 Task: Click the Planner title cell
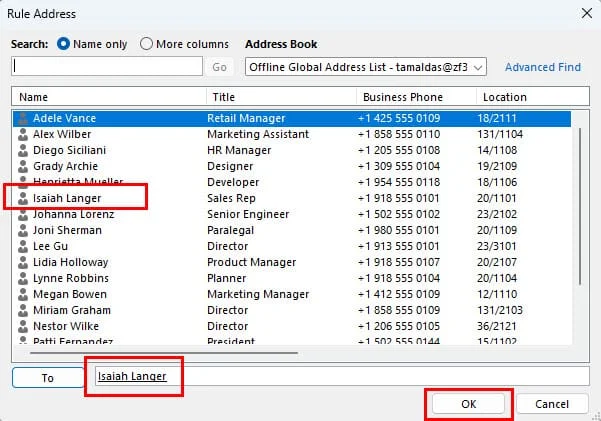[x=227, y=278]
